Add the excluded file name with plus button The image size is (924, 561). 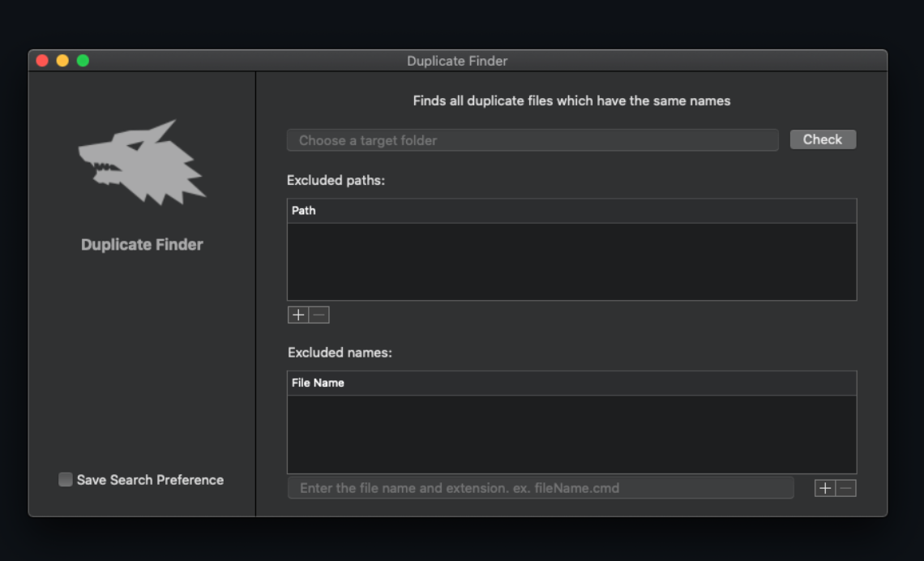[x=825, y=488]
